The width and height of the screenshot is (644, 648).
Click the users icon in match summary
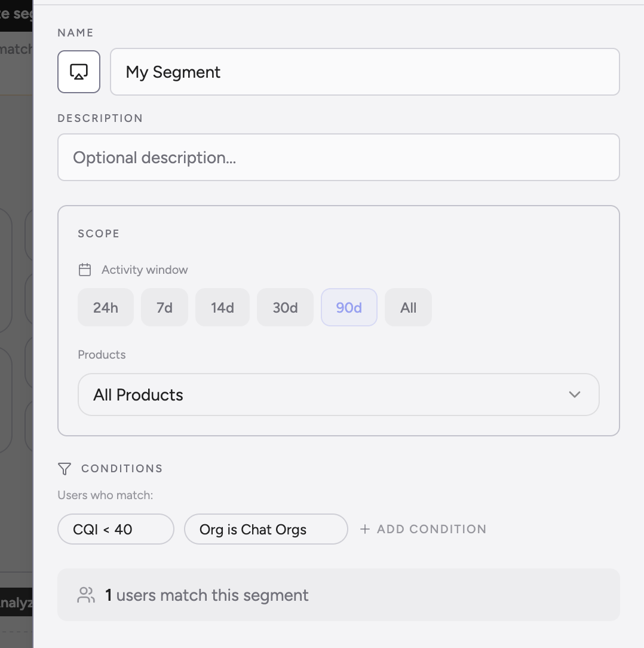[86, 595]
